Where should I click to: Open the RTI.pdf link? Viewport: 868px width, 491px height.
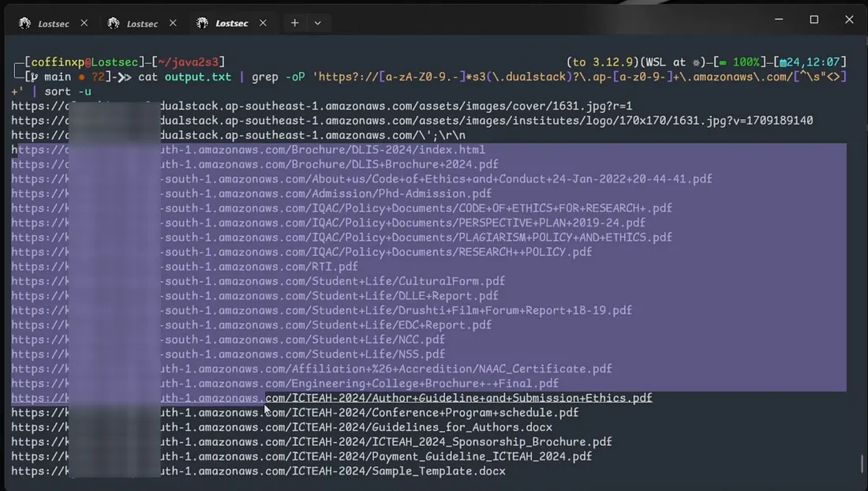click(x=185, y=267)
